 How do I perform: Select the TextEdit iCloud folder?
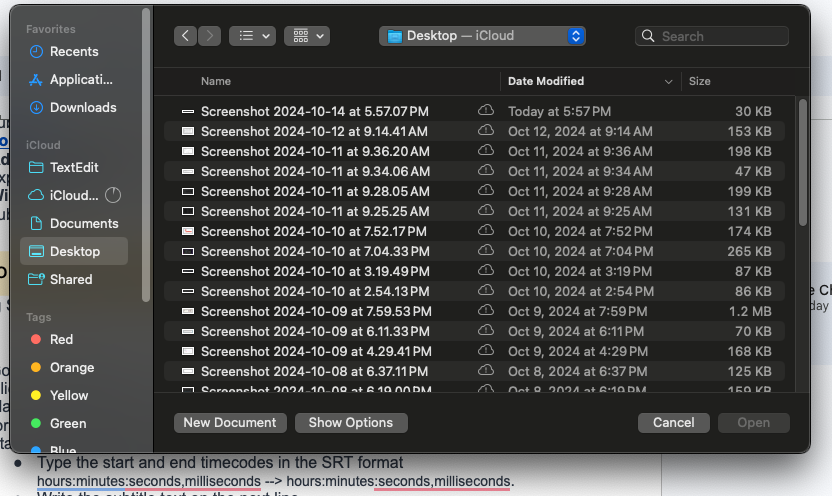tap(74, 168)
